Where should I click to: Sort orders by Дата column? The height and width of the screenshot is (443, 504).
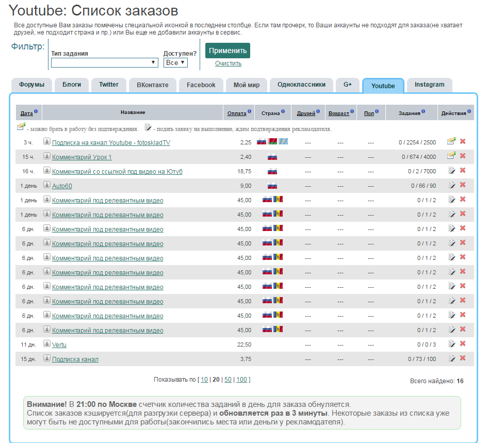coord(27,113)
